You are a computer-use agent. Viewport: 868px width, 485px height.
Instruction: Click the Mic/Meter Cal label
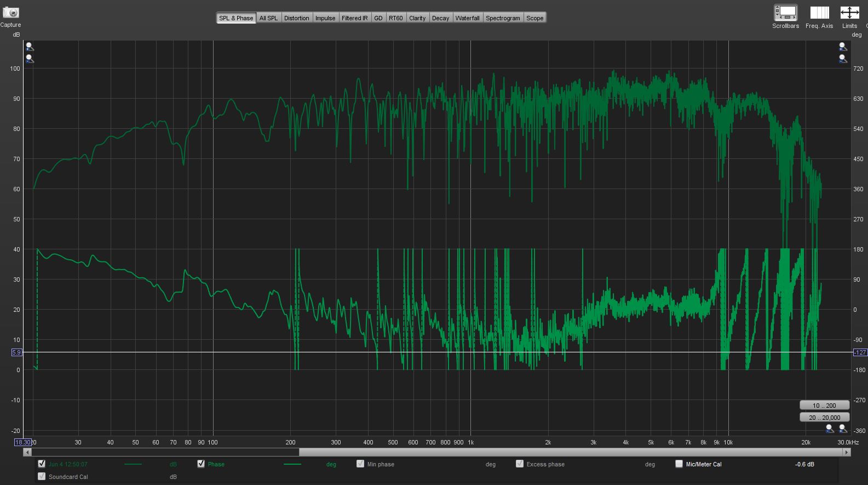[704, 464]
